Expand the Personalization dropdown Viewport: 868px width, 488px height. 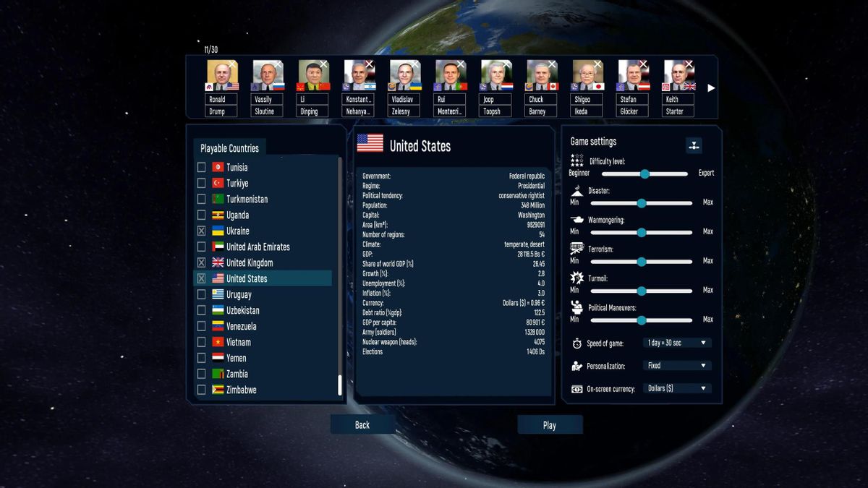[677, 366]
